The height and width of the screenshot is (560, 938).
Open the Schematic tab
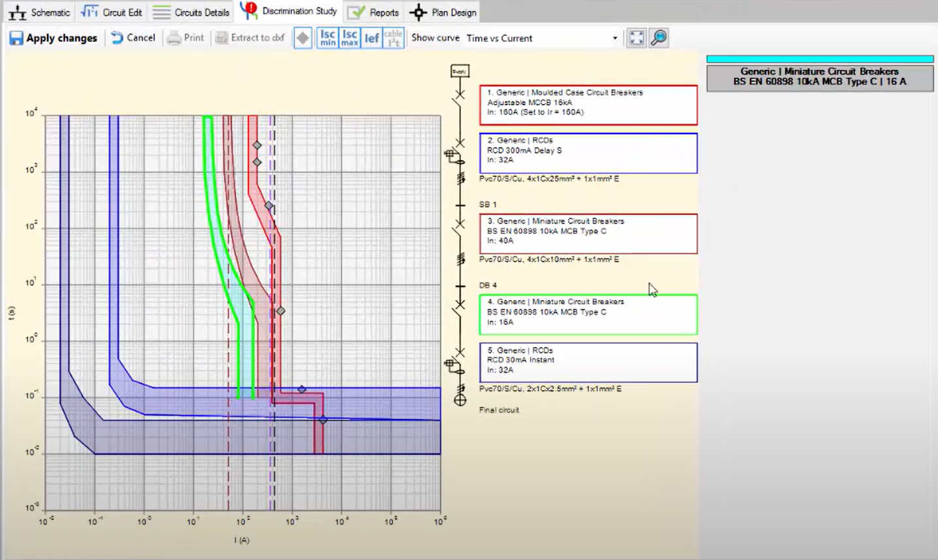pyautogui.click(x=39, y=12)
